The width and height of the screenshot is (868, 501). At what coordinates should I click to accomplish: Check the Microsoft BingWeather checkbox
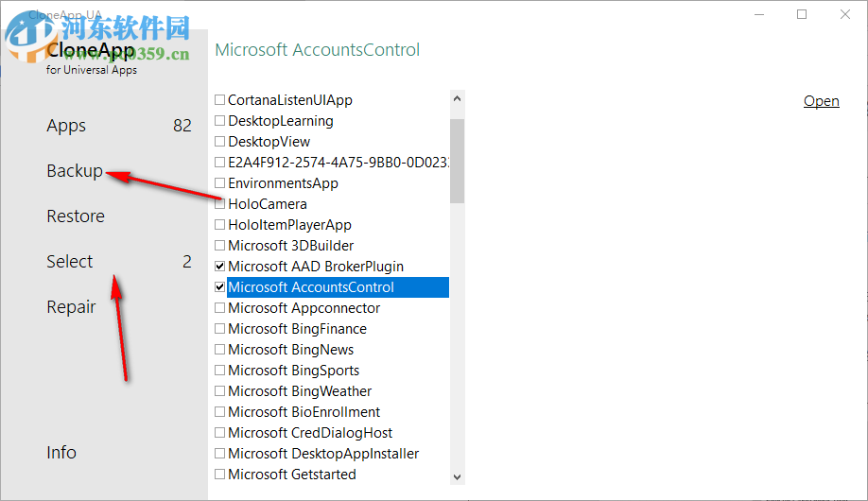[x=220, y=391]
